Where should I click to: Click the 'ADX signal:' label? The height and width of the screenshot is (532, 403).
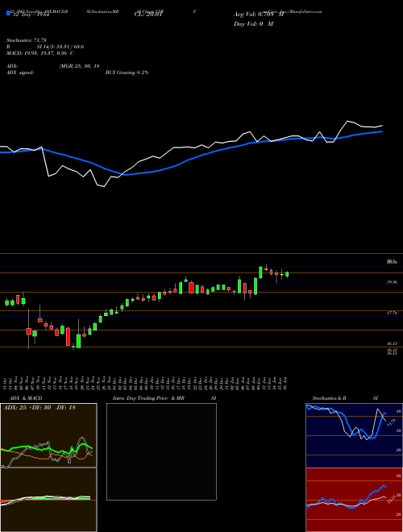[x=20, y=73]
